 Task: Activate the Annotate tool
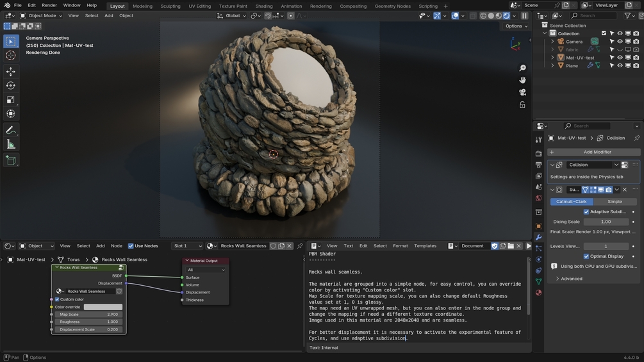[10, 130]
